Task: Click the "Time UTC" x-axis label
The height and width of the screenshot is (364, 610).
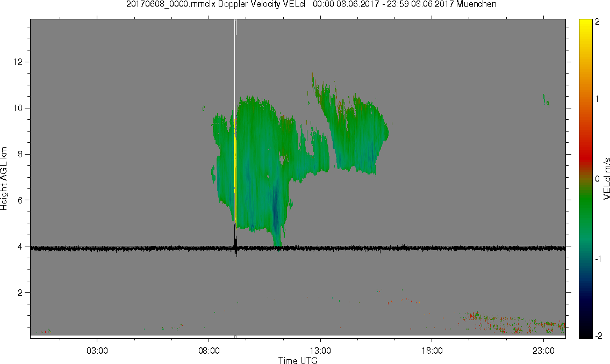Action: point(298,360)
